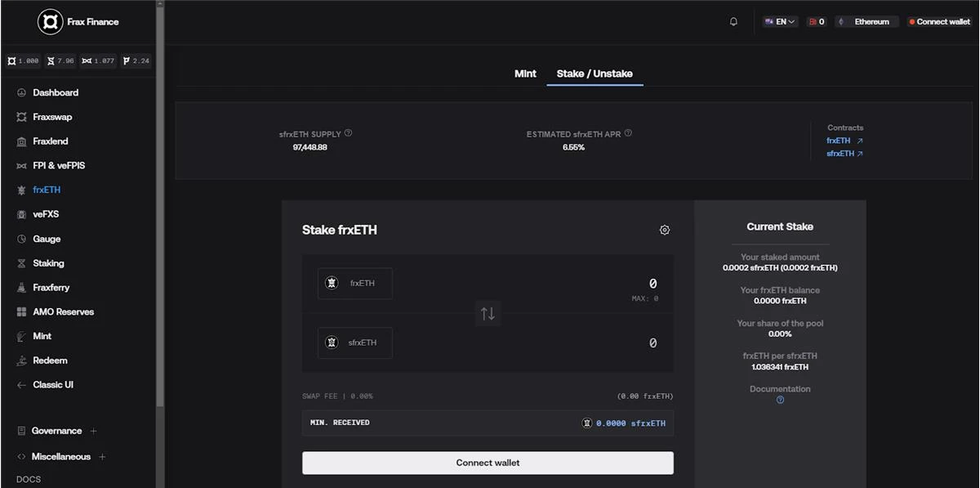Image resolution: width=980 pixels, height=488 pixels.
Task: Click the Staking hourglass icon
Action: tap(21, 263)
